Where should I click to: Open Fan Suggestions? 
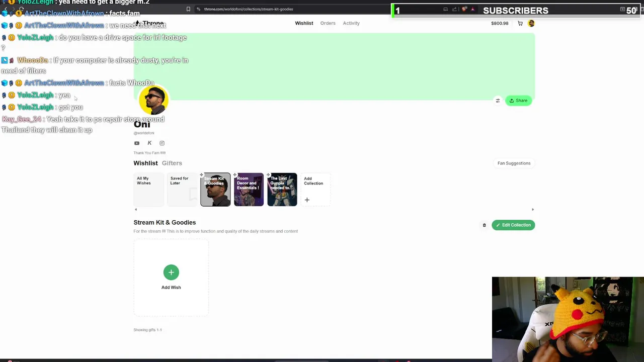[514, 163]
